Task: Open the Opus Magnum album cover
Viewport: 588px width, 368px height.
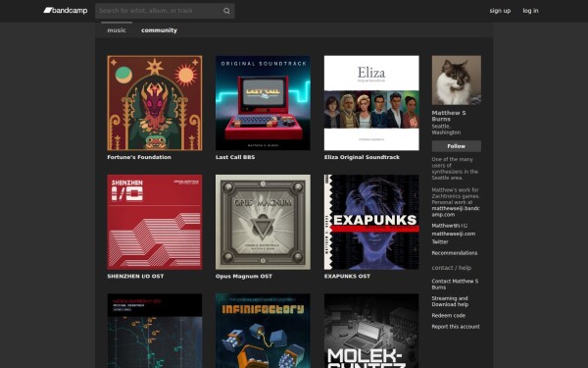Action: [x=263, y=222]
